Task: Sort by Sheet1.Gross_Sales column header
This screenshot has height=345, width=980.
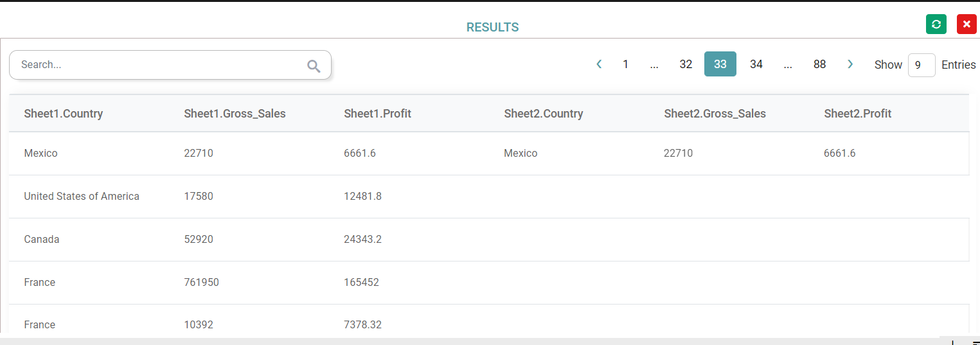Action: (x=235, y=114)
